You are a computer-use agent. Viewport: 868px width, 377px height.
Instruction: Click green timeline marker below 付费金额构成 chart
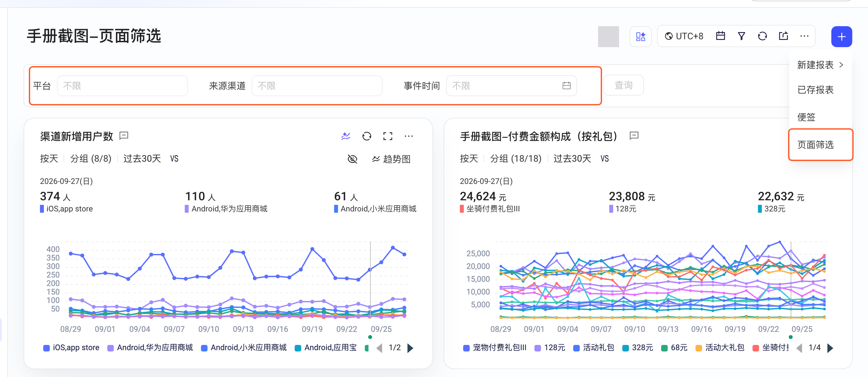pyautogui.click(x=790, y=337)
